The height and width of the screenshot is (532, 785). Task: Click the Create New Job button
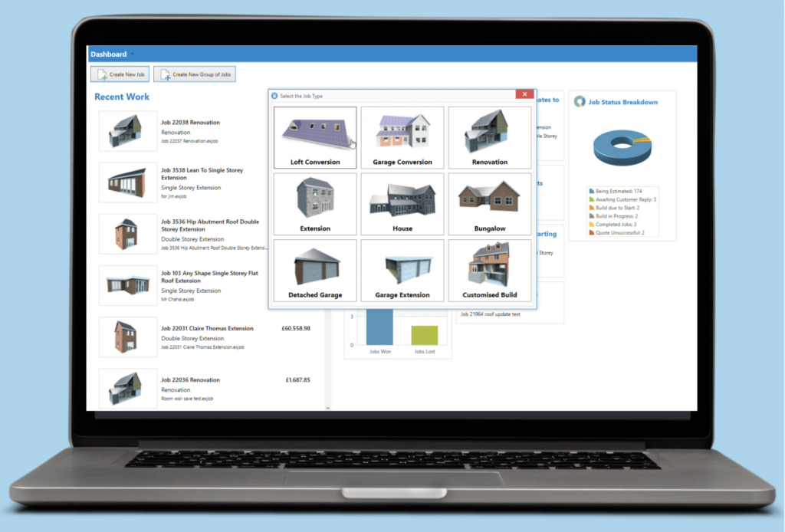[119, 74]
